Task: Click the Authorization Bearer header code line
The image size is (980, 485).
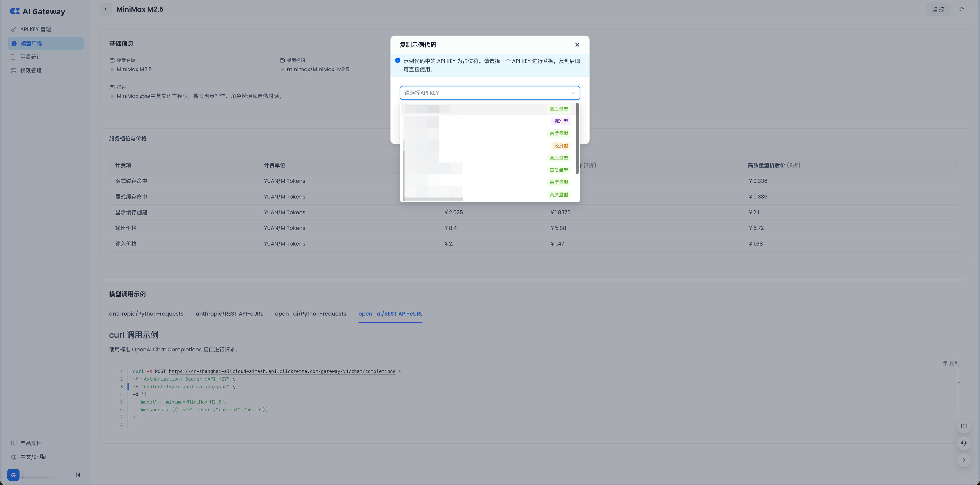Action: pos(184,379)
